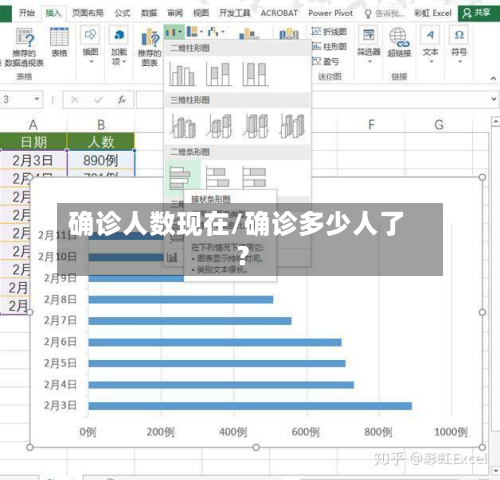Select the 2D clustered column chart icon
The width and height of the screenshot is (500, 480).
click(x=182, y=74)
